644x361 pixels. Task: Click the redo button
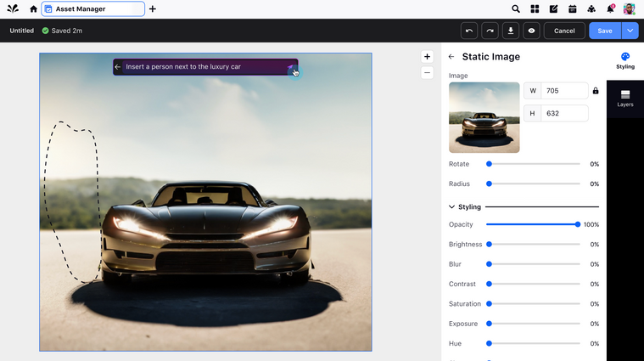(490, 31)
